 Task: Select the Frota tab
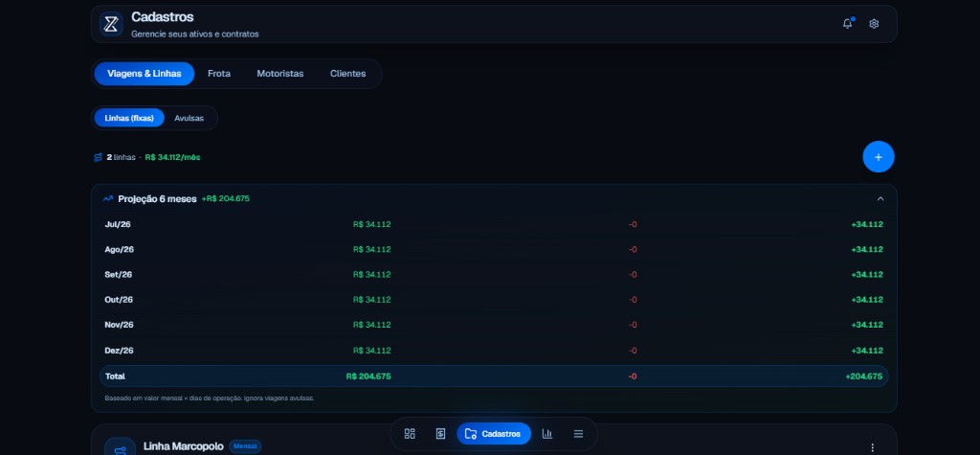219,74
